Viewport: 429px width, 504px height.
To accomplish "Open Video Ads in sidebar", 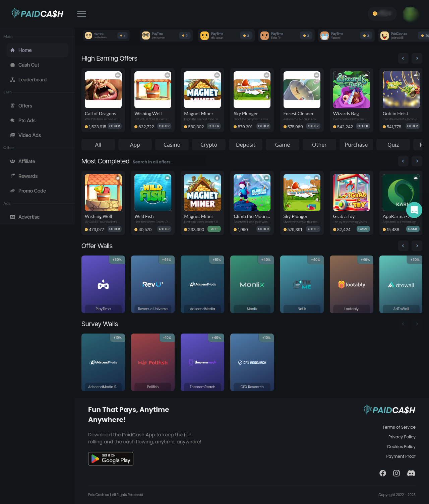I will pos(37,135).
